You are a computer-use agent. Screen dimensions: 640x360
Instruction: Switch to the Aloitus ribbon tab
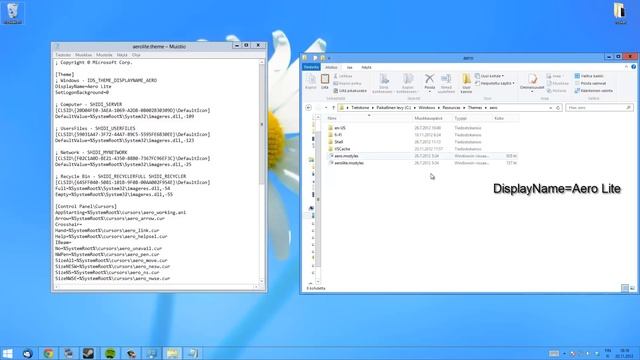point(331,67)
